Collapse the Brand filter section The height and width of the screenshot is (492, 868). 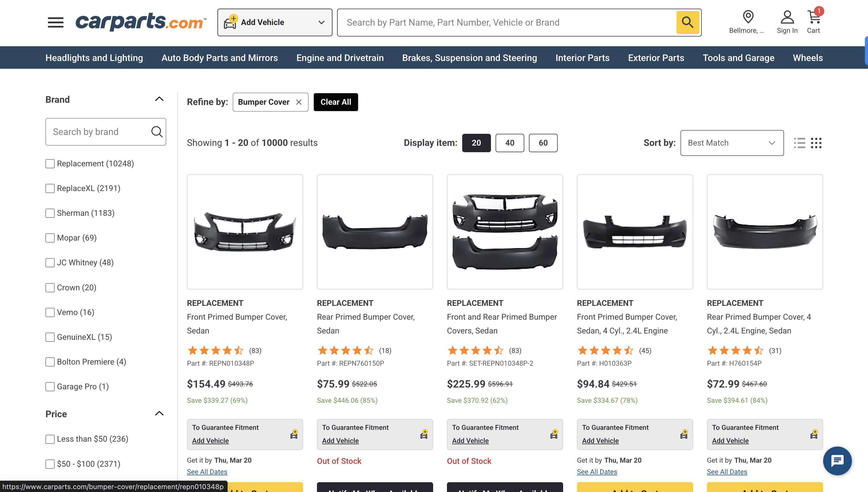159,99
